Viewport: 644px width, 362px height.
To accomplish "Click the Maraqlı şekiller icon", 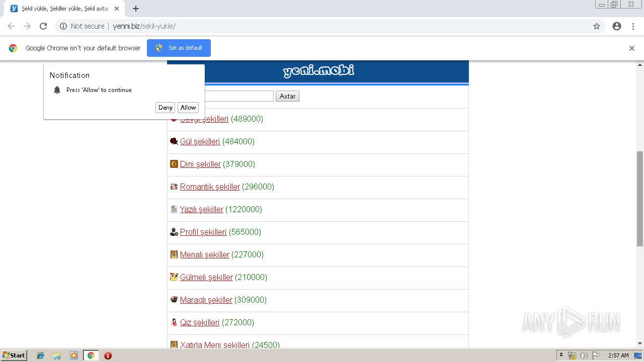I will pos(174,300).
